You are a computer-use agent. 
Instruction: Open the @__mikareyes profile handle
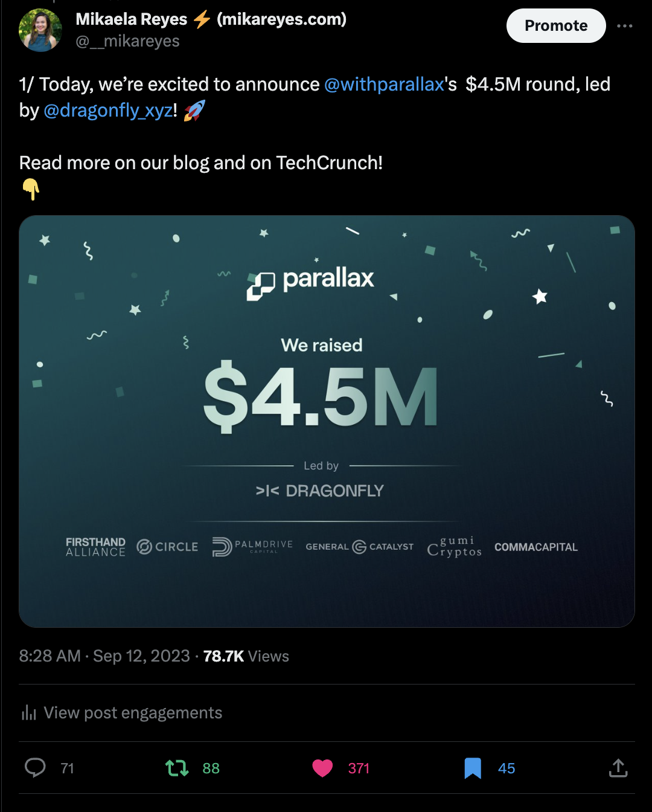127,40
